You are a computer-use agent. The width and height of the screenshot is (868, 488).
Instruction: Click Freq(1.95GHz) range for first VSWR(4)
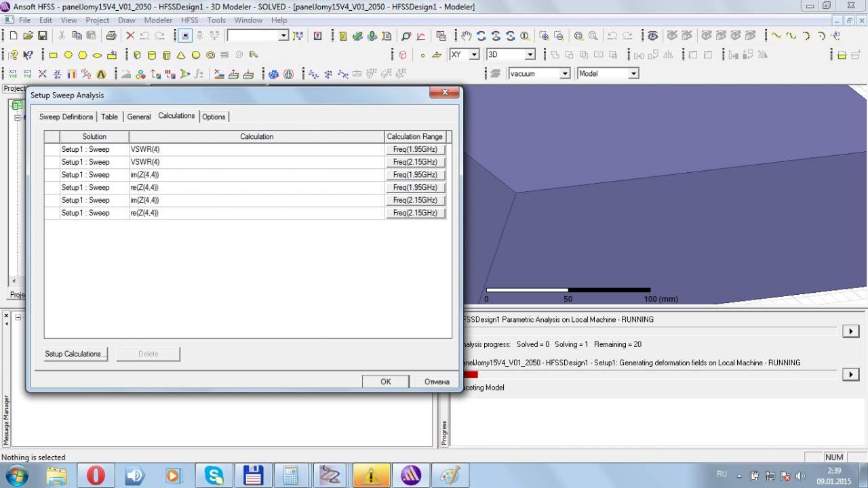point(415,149)
